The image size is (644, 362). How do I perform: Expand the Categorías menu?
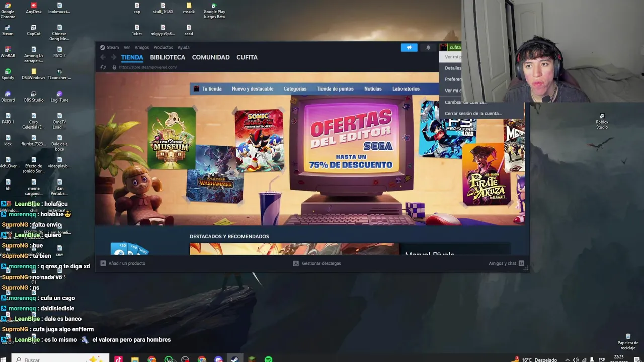pos(295,89)
